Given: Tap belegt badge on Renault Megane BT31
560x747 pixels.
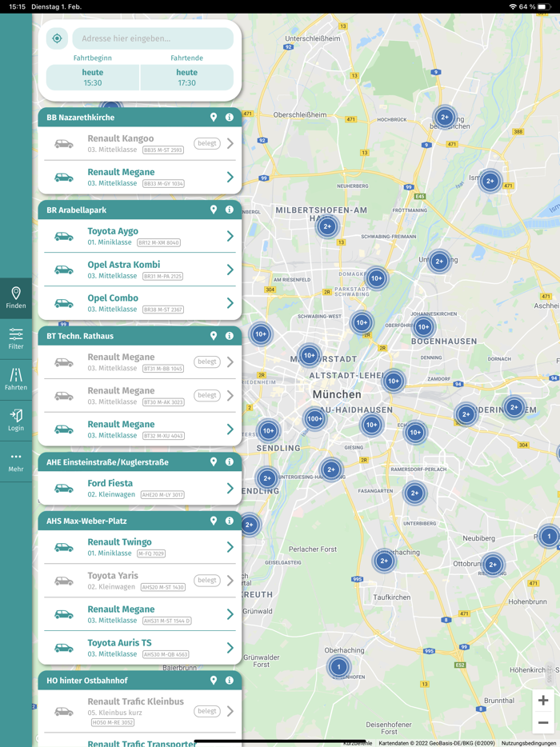Looking at the screenshot, I should point(207,362).
